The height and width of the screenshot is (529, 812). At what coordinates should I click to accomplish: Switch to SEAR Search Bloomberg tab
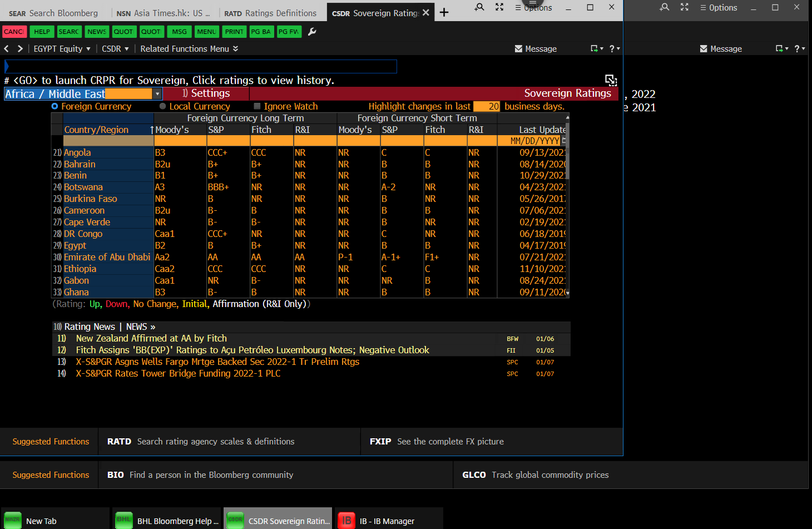[x=54, y=13]
